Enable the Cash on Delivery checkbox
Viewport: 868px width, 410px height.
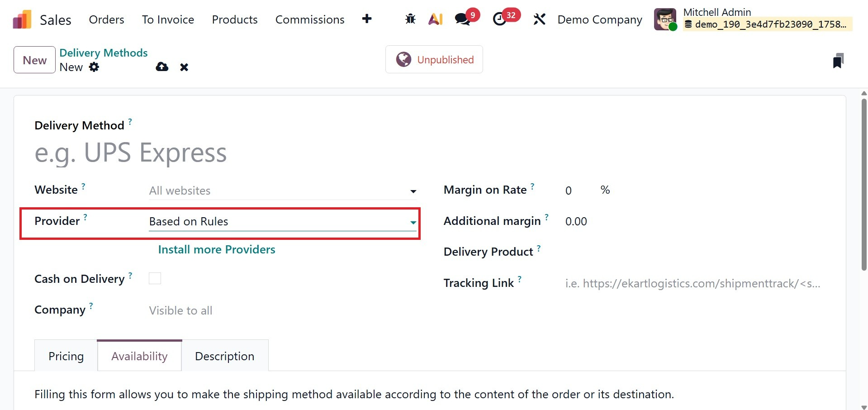click(x=155, y=278)
